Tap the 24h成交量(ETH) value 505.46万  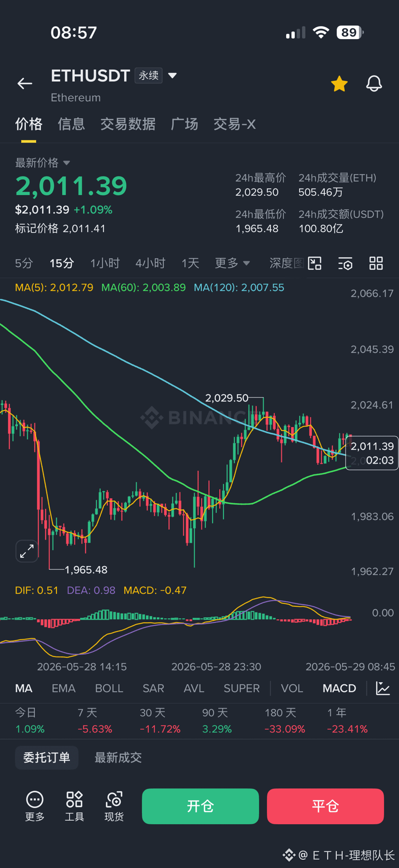(320, 192)
